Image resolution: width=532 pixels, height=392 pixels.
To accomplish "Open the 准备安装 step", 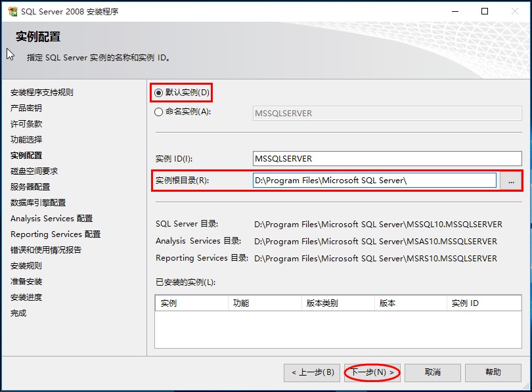I will 26,282.
